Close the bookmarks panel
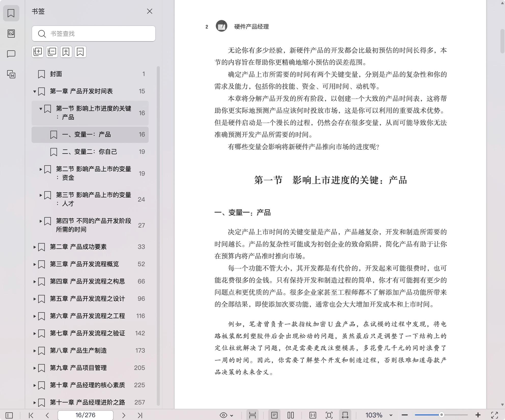The width and height of the screenshot is (505, 420). pyautogui.click(x=149, y=11)
